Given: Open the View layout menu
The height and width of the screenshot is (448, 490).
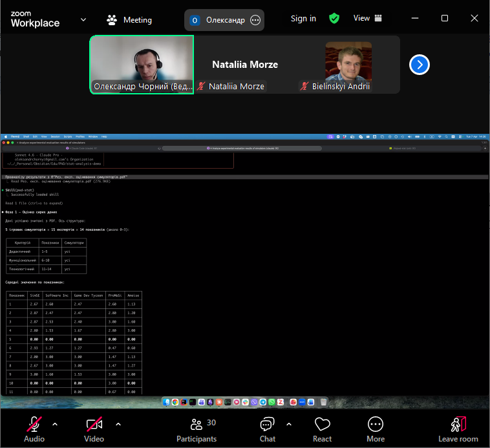Looking at the screenshot, I should [368, 19].
